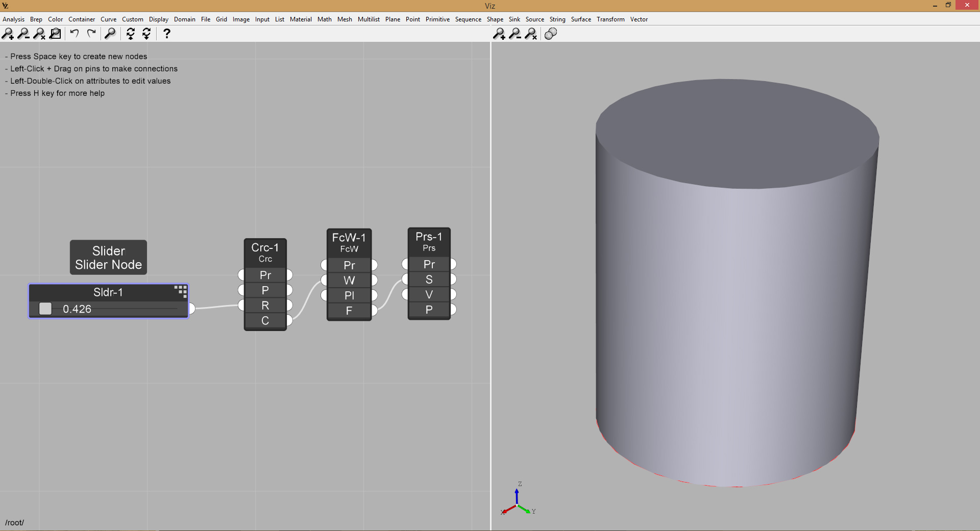Click the F output pin on FcW-1
Image resolution: width=980 pixels, height=531 pixels.
click(x=375, y=310)
